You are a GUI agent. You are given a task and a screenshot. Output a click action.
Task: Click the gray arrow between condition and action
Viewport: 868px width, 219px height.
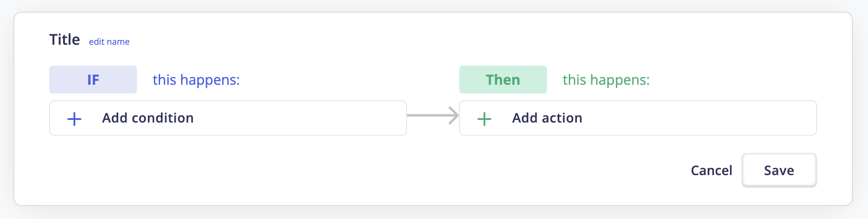(433, 116)
